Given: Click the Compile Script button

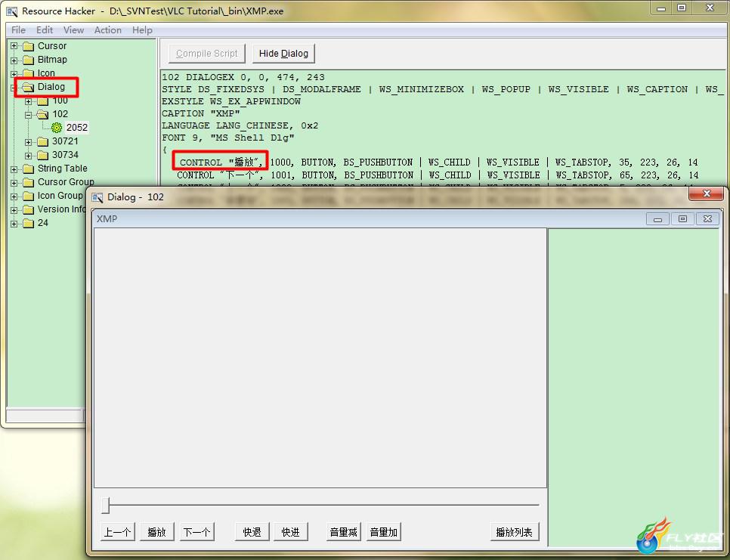Looking at the screenshot, I should point(207,54).
